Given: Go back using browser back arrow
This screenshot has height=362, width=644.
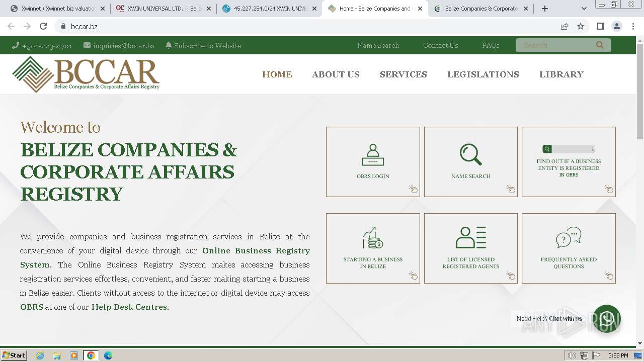Looking at the screenshot, I should [x=11, y=26].
